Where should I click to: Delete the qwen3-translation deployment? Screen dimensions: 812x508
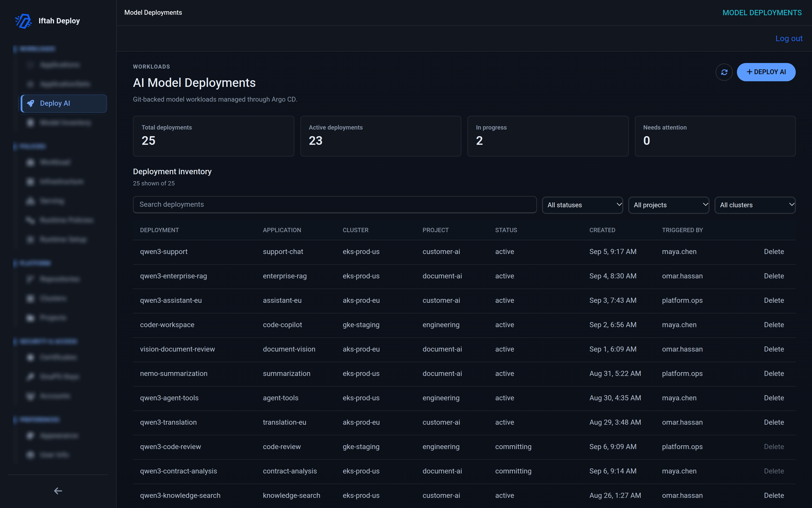pyautogui.click(x=774, y=422)
